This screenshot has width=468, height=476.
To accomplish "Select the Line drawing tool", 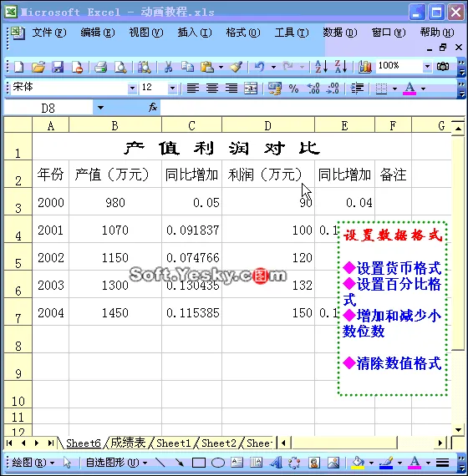I will tap(160, 463).
